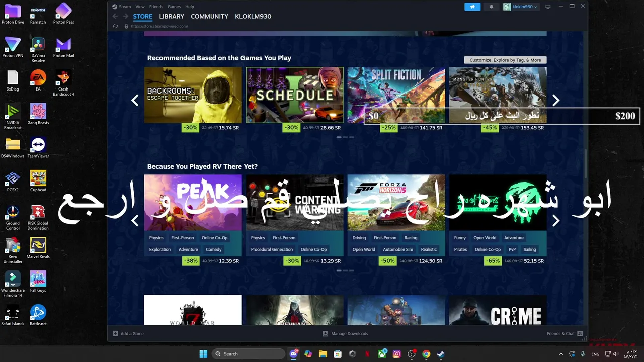Click the 124.50 SR Forza price
The image size is (644, 362).
[431, 261]
